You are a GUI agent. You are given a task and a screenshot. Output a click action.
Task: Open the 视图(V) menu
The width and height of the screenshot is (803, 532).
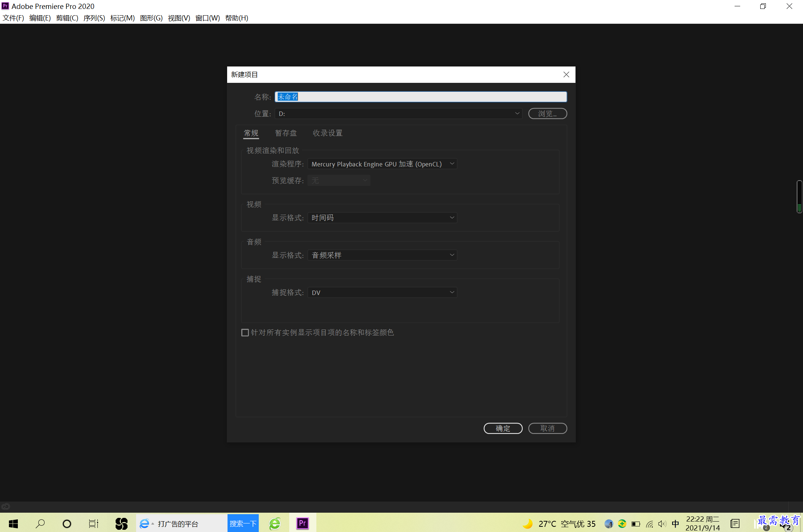(x=179, y=18)
